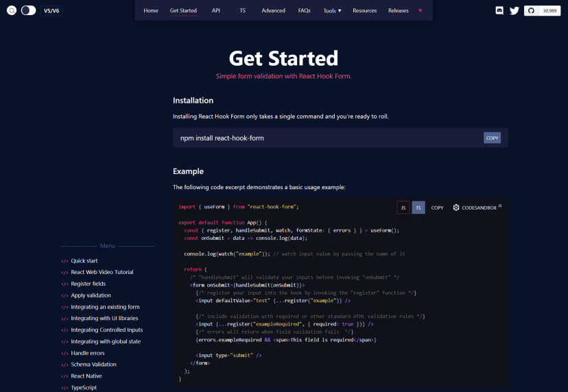
Task: Go to the Releases nav item
Action: [399, 10]
